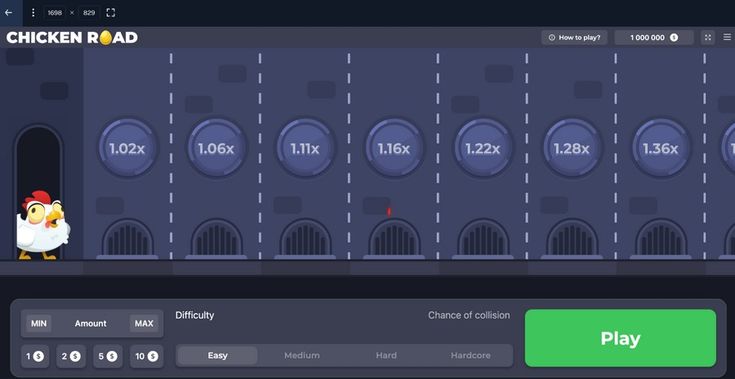Choose Hard difficulty
The height and width of the screenshot is (379, 735).
386,356
